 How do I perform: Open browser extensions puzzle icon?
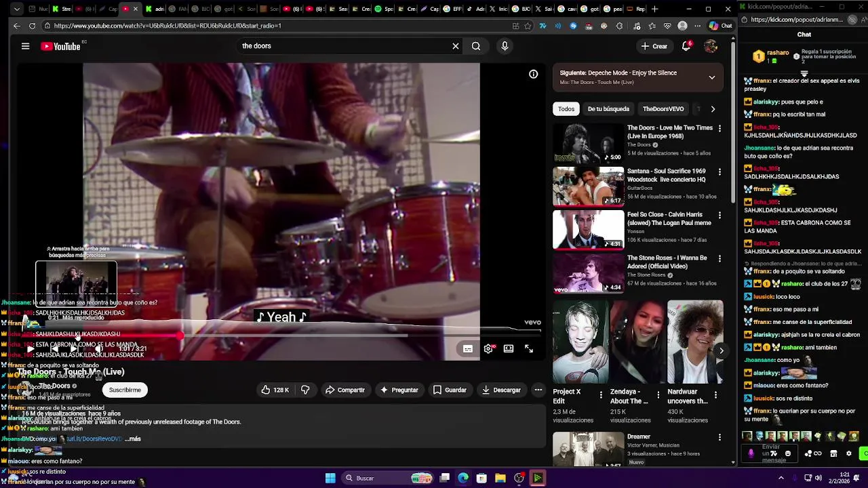coord(619,26)
